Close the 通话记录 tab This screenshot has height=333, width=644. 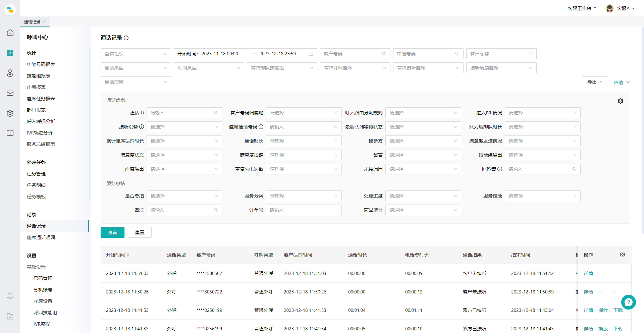pyautogui.click(x=44, y=22)
